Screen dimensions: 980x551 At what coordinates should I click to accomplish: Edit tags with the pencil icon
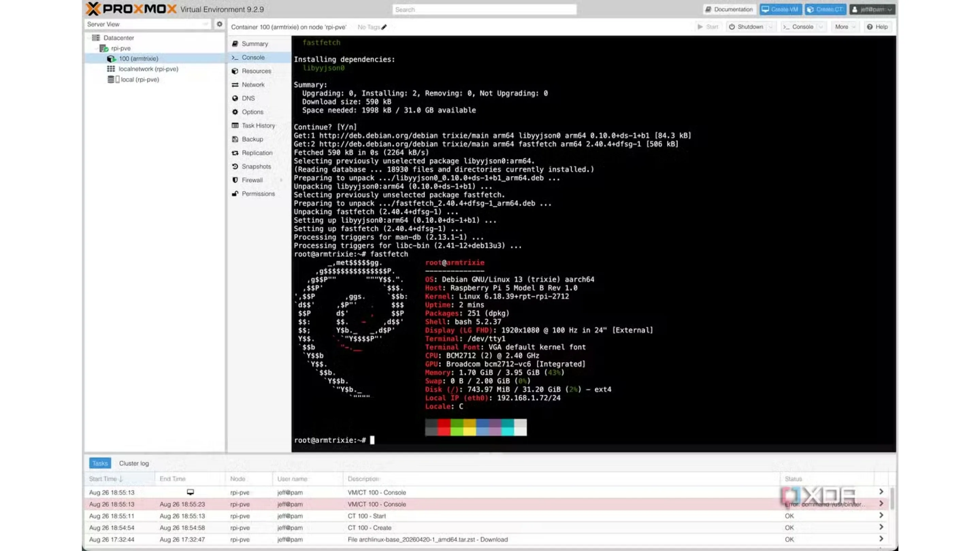(384, 27)
